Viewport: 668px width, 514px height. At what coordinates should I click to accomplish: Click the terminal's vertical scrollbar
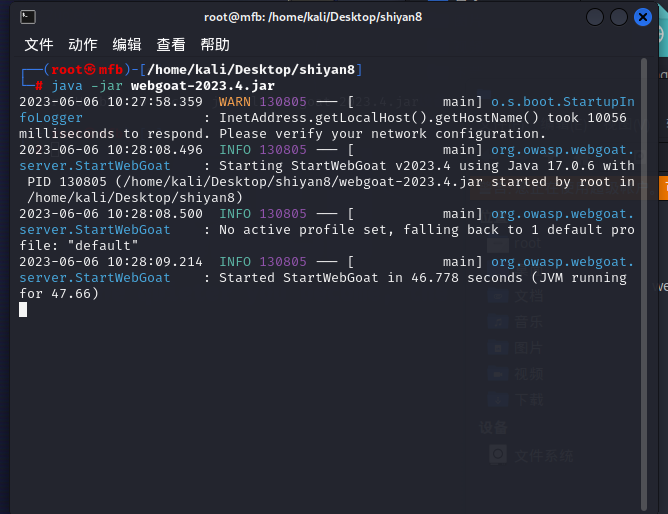click(644, 284)
